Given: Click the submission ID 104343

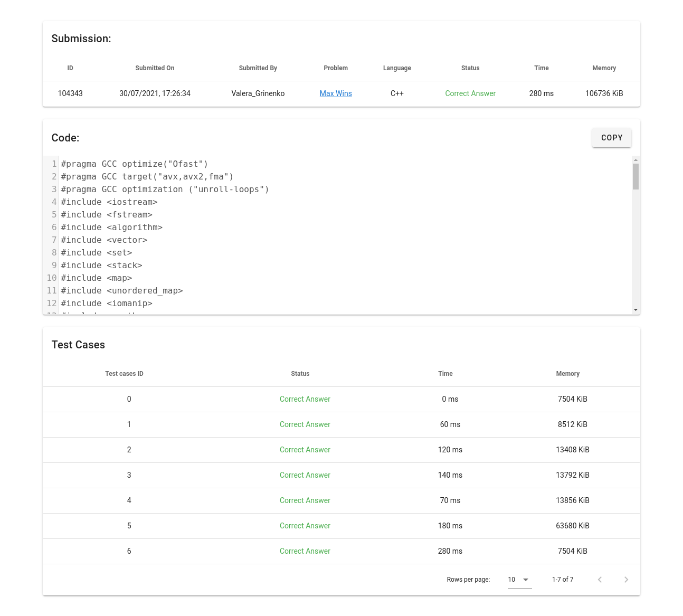Looking at the screenshot, I should (70, 93).
